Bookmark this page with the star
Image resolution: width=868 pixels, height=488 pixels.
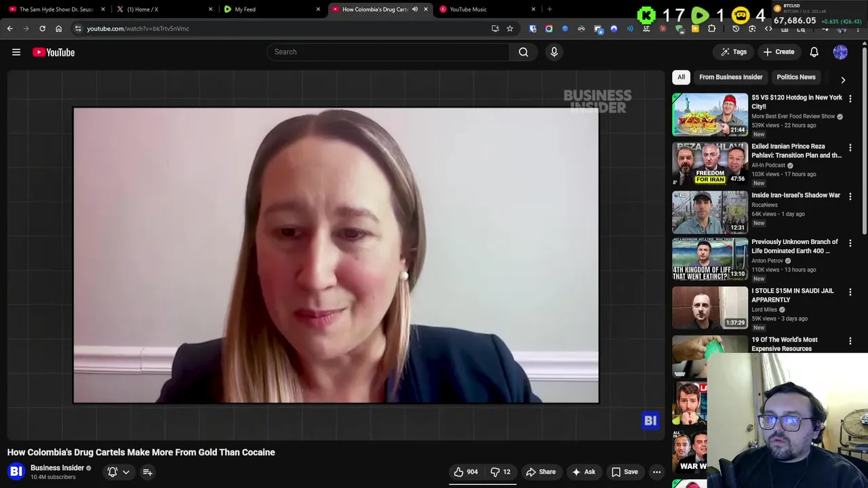tap(510, 28)
